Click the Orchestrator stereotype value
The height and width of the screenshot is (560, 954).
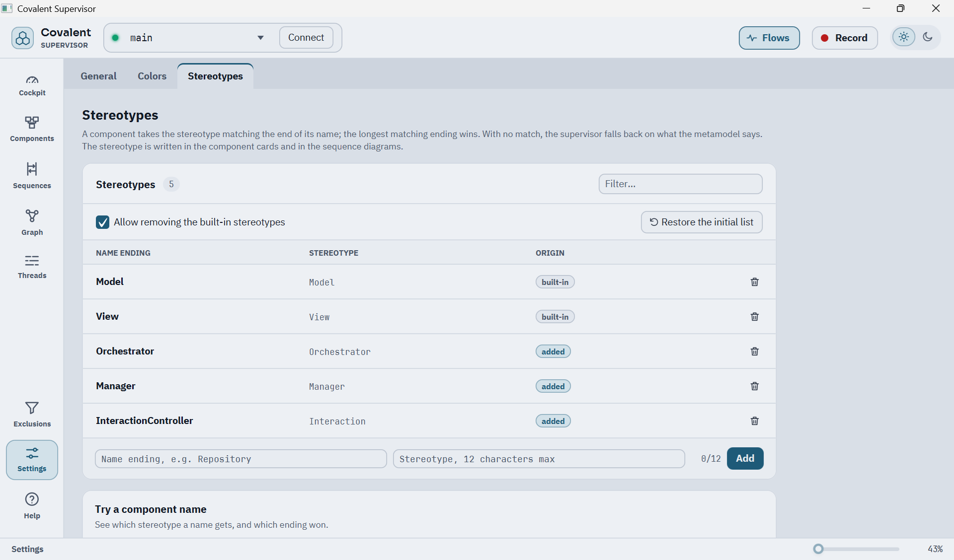pos(340,352)
